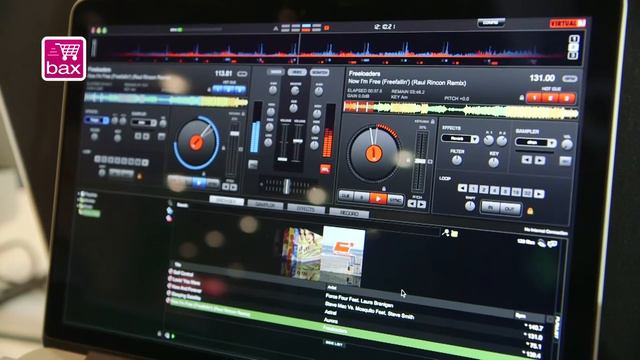Select next sample on right deck sampler
This screenshot has width=640, height=360.
(x=540, y=160)
